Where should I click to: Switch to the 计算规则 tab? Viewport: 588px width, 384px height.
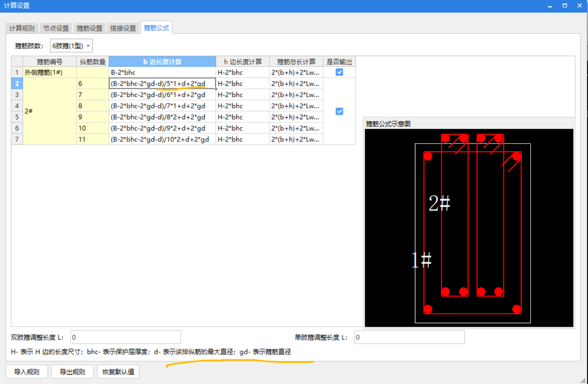pos(22,28)
